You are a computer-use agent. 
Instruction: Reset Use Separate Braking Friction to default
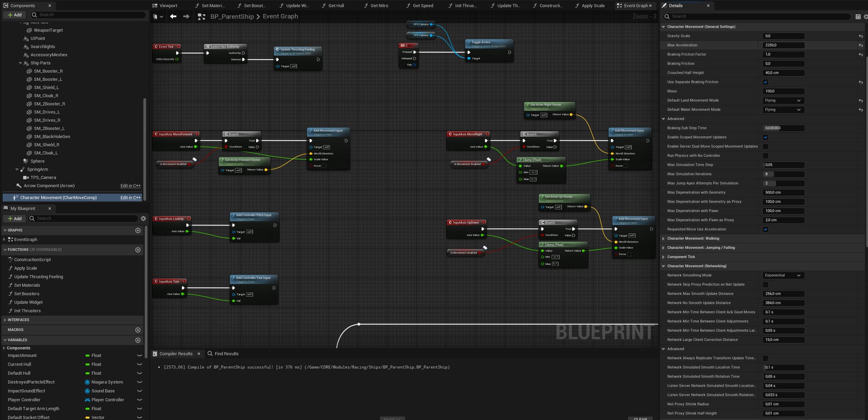[x=861, y=82]
